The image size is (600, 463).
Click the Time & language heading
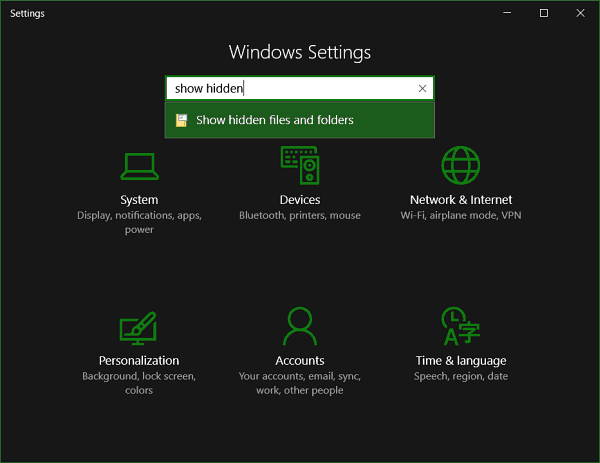(461, 361)
